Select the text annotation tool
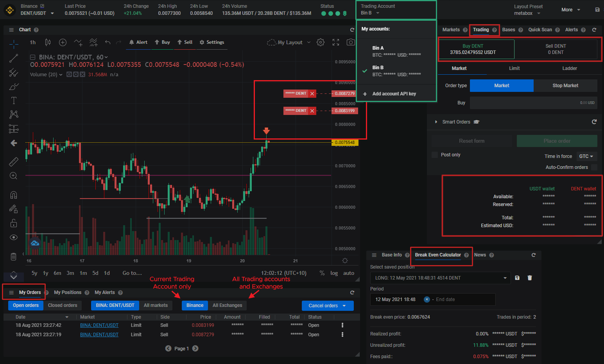 coord(14,100)
